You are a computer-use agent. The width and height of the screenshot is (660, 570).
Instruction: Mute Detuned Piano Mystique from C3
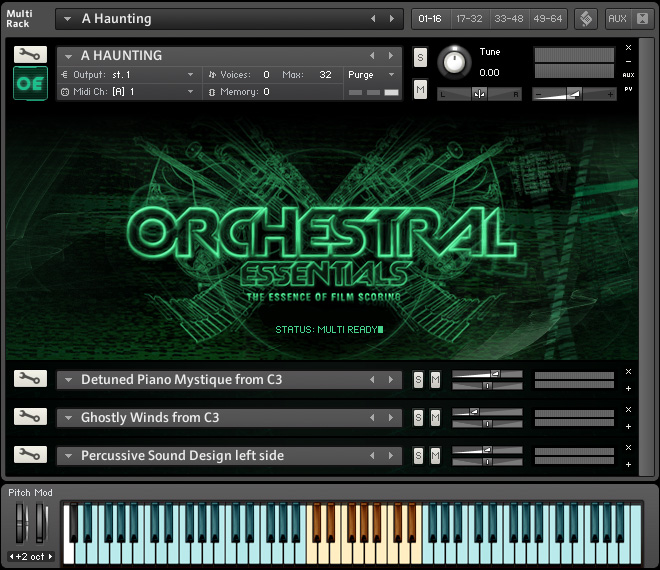coord(435,380)
